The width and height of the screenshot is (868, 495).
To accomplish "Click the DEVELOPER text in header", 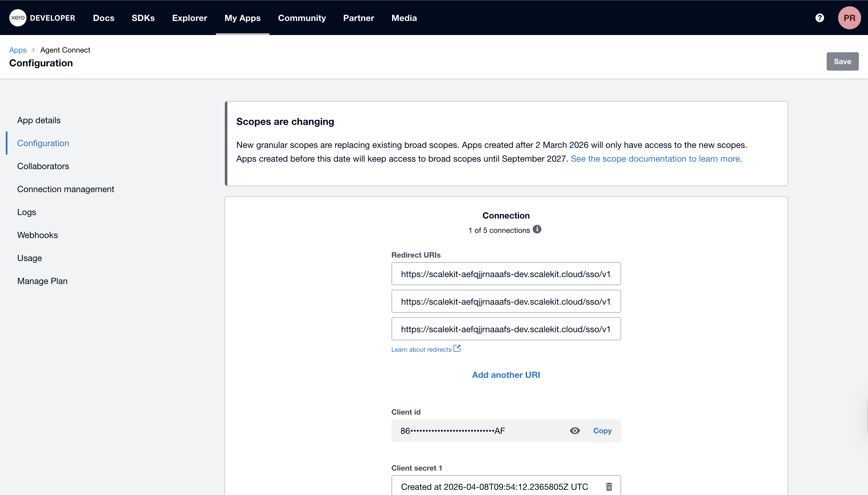I will pos(52,18).
